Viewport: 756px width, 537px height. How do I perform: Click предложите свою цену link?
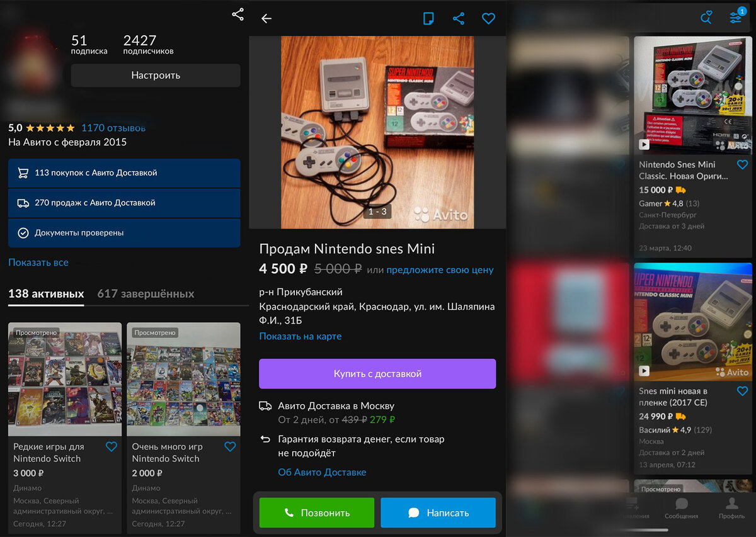pos(440,269)
